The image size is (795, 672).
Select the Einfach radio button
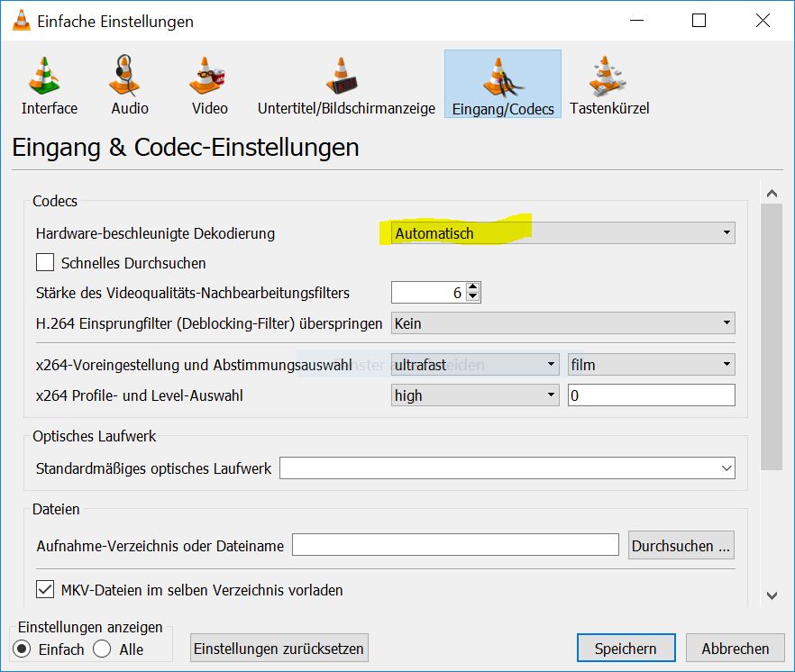22,649
